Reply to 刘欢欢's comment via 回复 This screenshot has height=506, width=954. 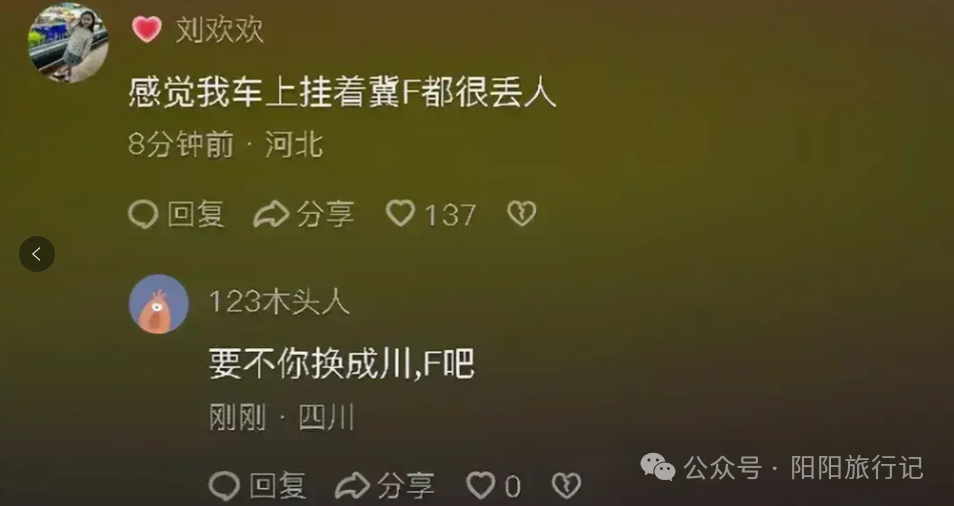click(x=196, y=214)
